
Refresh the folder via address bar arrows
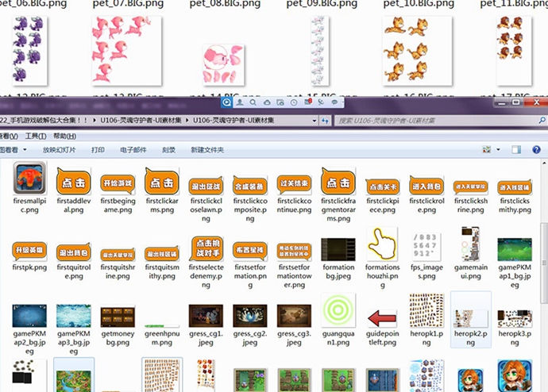coord(326,121)
